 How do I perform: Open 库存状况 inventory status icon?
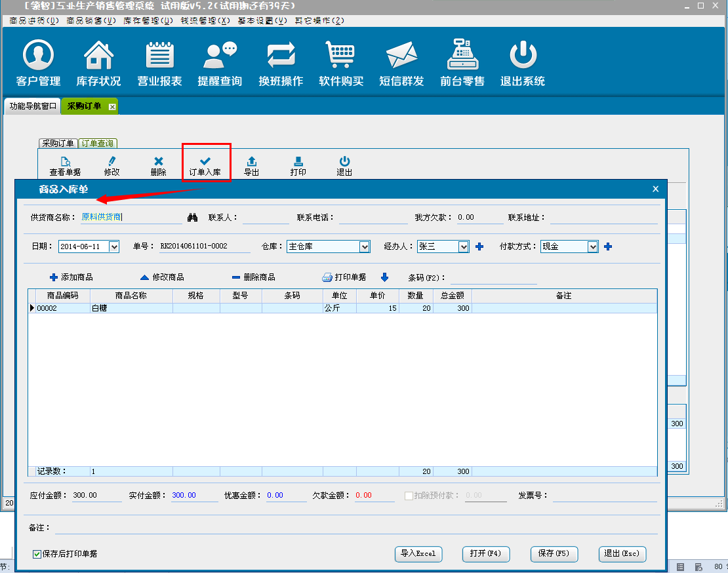(98, 56)
